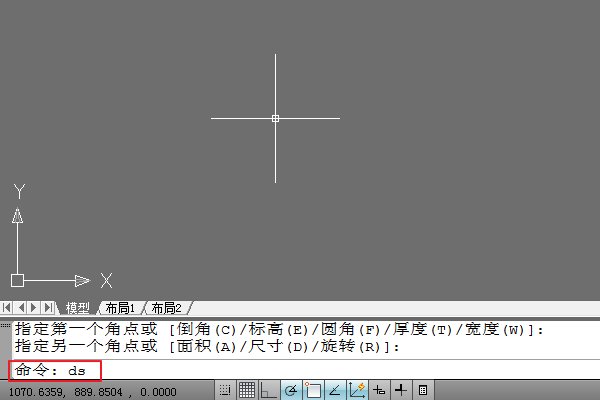Go to next layout tab arrow
Image resolution: width=600 pixels, height=400 pixels.
[x=34, y=307]
